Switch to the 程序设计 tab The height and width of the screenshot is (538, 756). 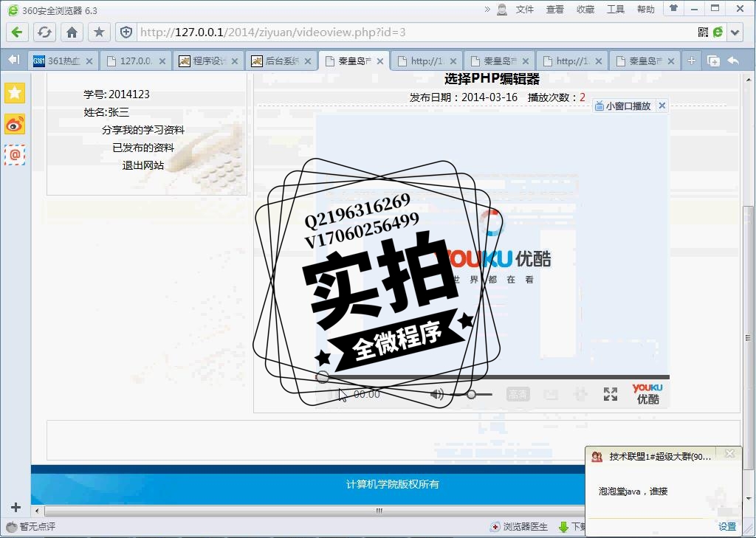pyautogui.click(x=208, y=61)
